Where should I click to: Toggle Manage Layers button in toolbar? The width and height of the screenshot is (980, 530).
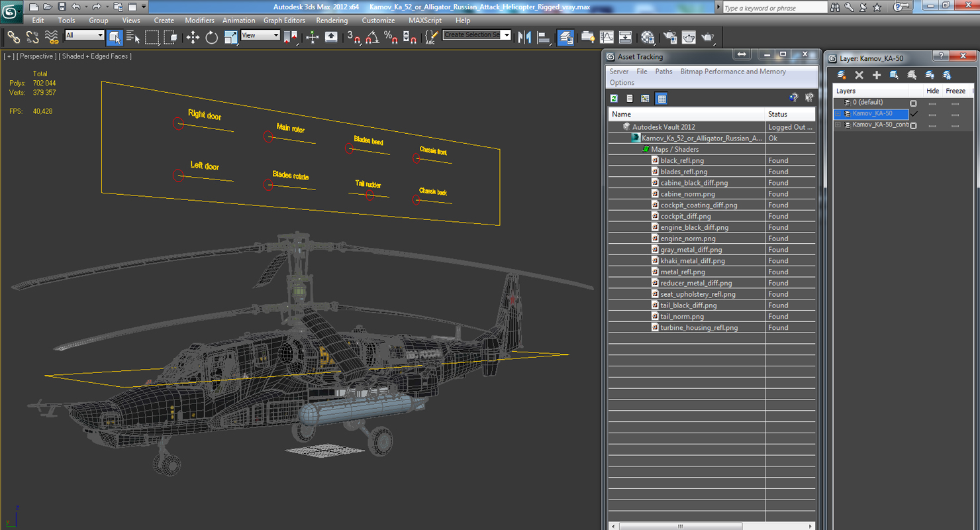tap(565, 37)
